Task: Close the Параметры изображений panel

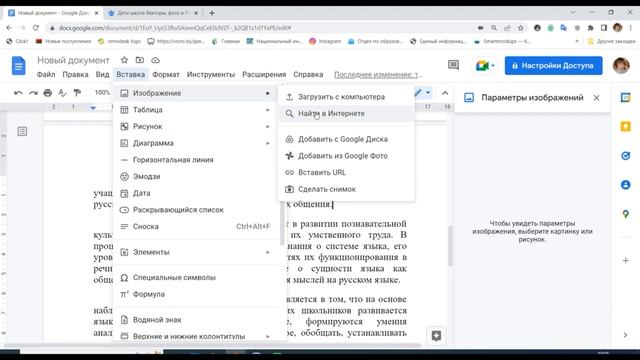Action: tap(596, 98)
